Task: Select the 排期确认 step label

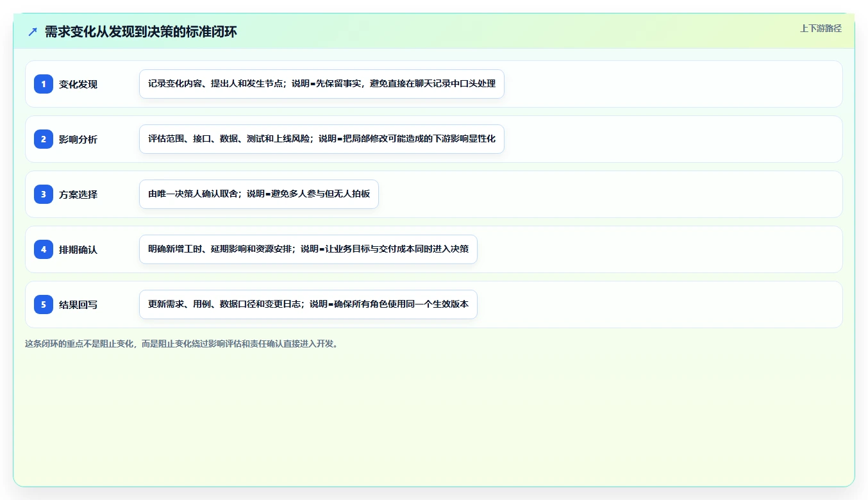Action: [x=78, y=249]
